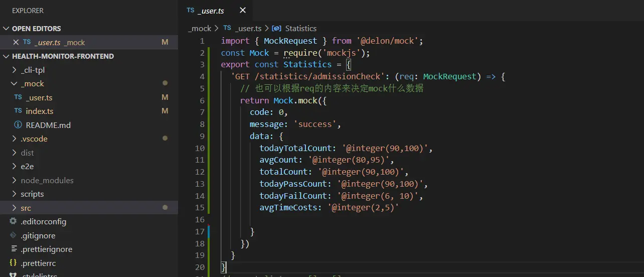644x277 pixels.
Task: Close the _user.ts editor tab
Action: pyautogui.click(x=243, y=11)
